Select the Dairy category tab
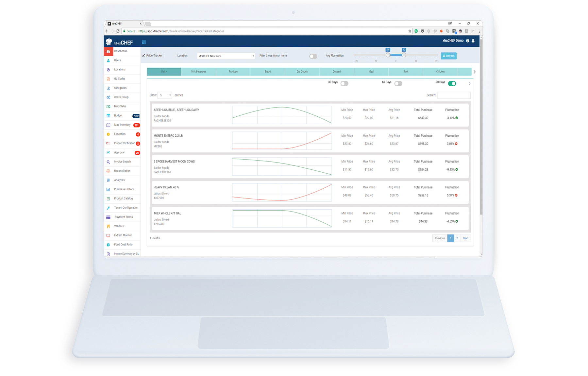Image resolution: width=588 pixels, height=376 pixels. (164, 72)
